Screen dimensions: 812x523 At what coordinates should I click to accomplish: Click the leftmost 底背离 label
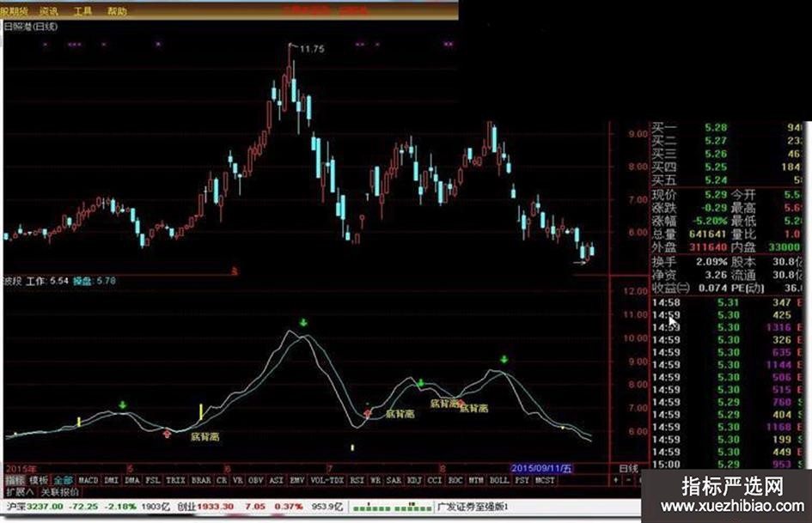(205, 437)
